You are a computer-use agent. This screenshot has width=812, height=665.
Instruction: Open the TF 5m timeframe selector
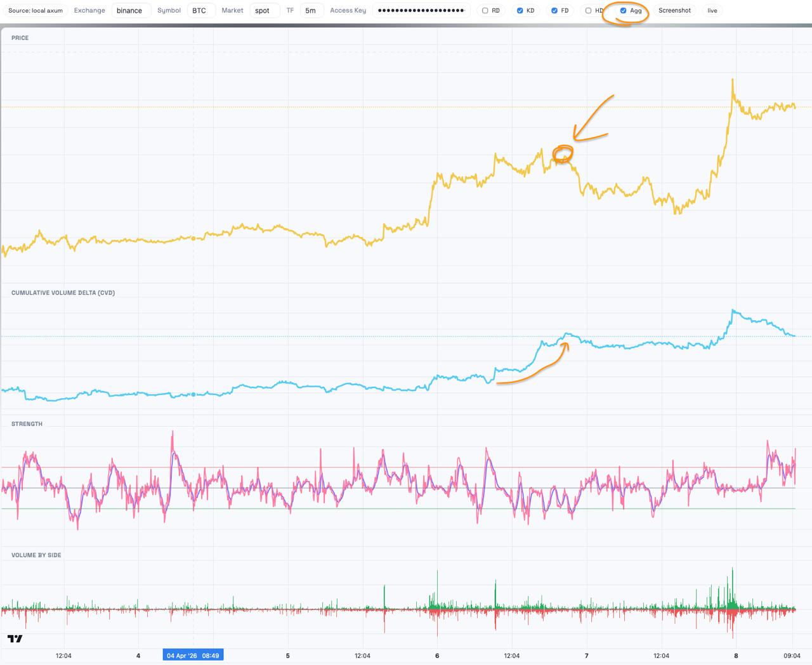tap(311, 11)
